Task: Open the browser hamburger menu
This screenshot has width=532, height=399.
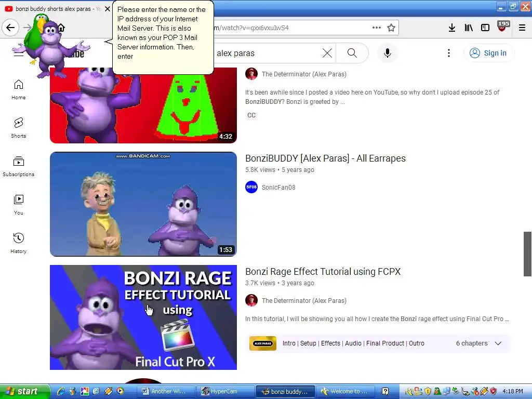Action: [x=522, y=28]
